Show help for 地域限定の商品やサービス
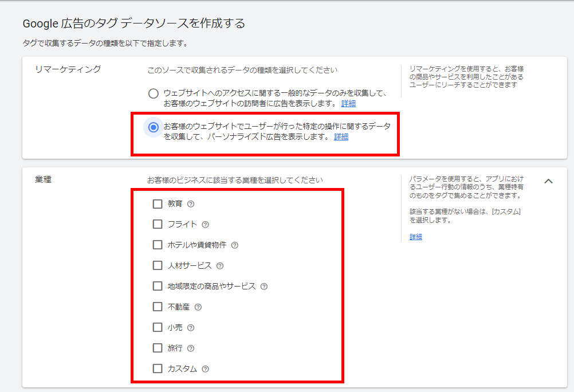The height and width of the screenshot is (392, 574). click(x=264, y=287)
